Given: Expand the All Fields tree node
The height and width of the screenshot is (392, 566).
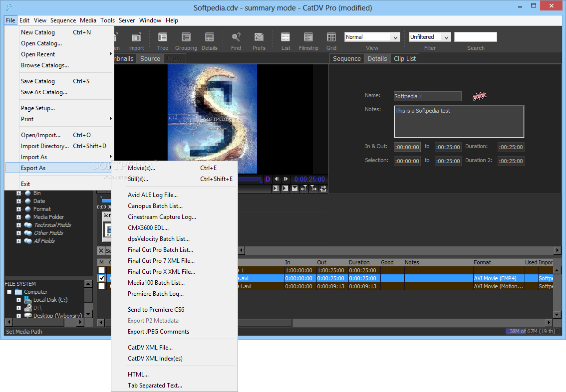Looking at the screenshot, I should (18, 241).
